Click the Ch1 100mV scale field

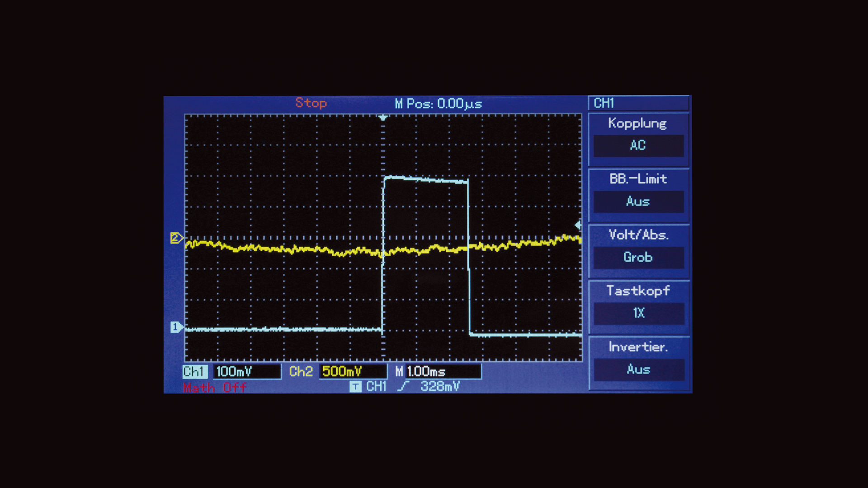[x=246, y=371]
